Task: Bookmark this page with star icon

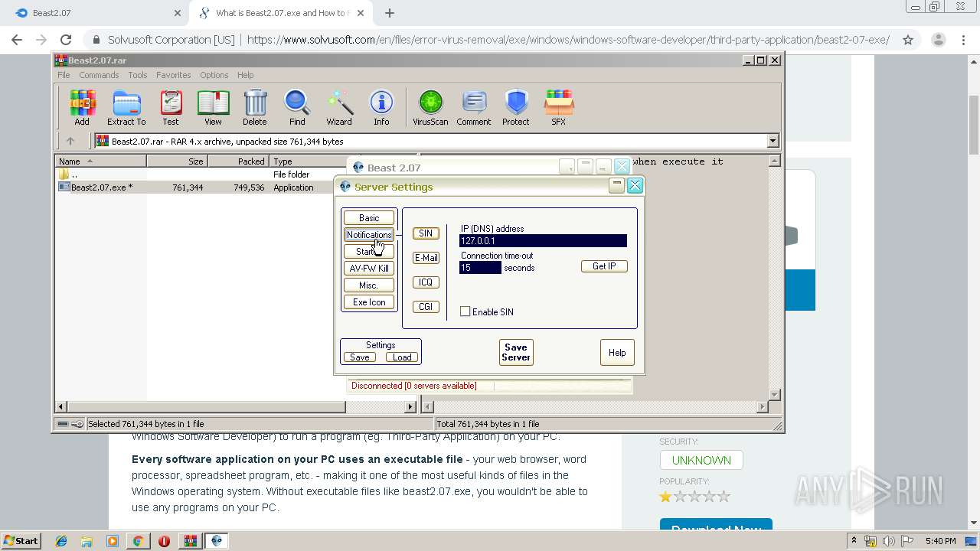Action: tap(908, 40)
